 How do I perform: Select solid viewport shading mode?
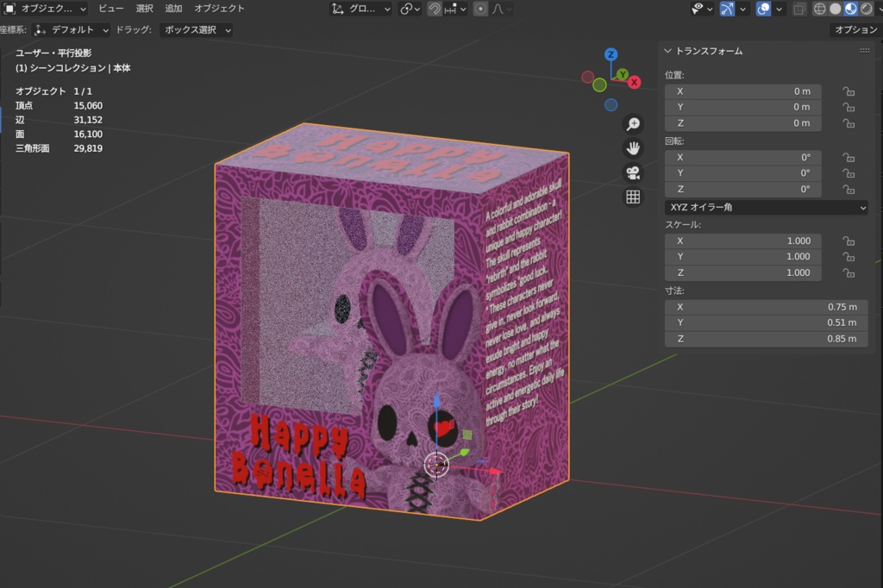(x=835, y=9)
